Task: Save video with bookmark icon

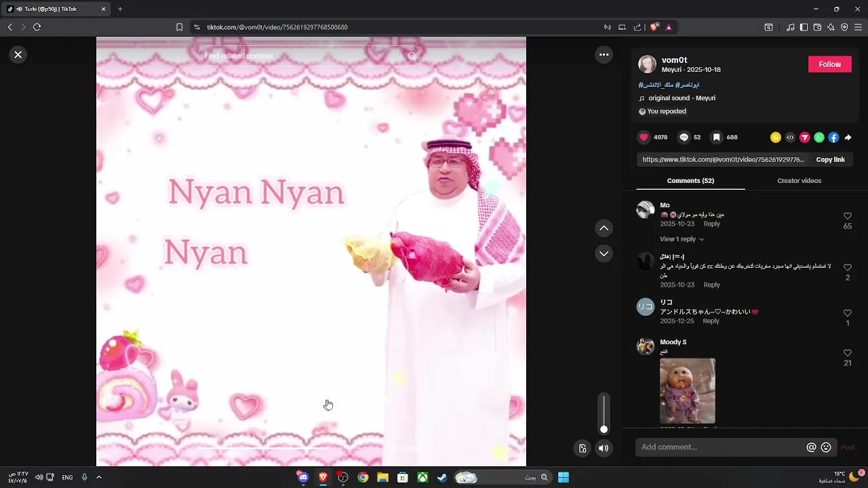Action: pyautogui.click(x=716, y=138)
